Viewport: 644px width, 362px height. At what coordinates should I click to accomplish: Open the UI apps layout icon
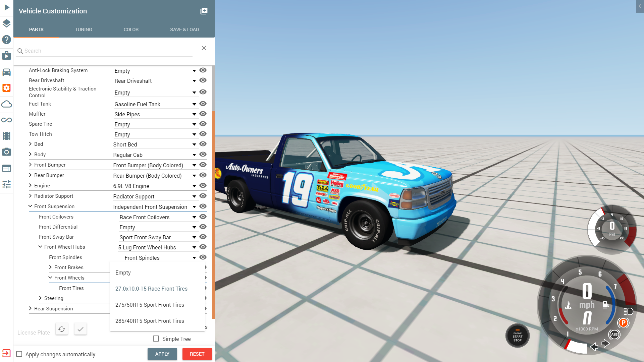[x=6, y=168]
